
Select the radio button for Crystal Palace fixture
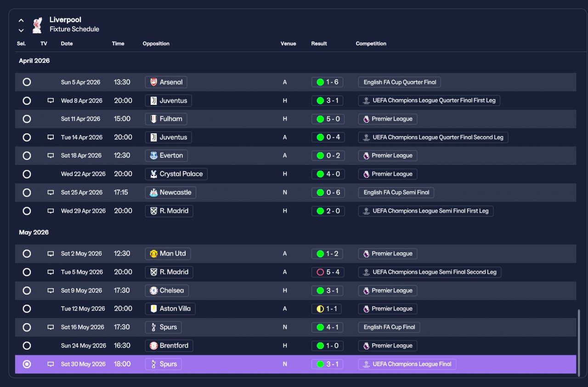click(27, 174)
